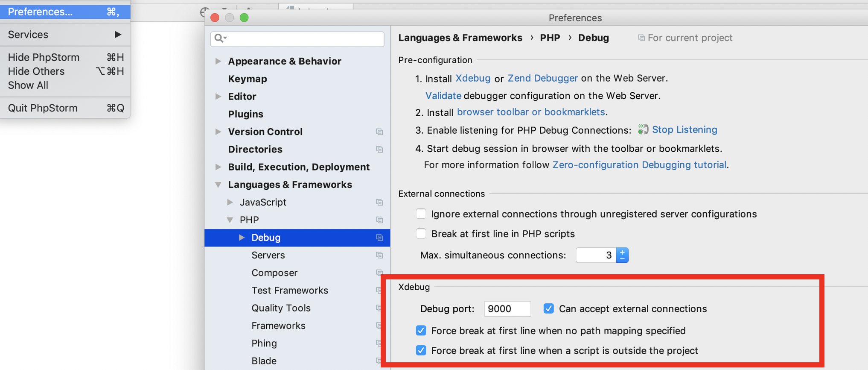This screenshot has width=868, height=370.
Task: Uncheck Force break when script is outside project
Action: pos(421,350)
